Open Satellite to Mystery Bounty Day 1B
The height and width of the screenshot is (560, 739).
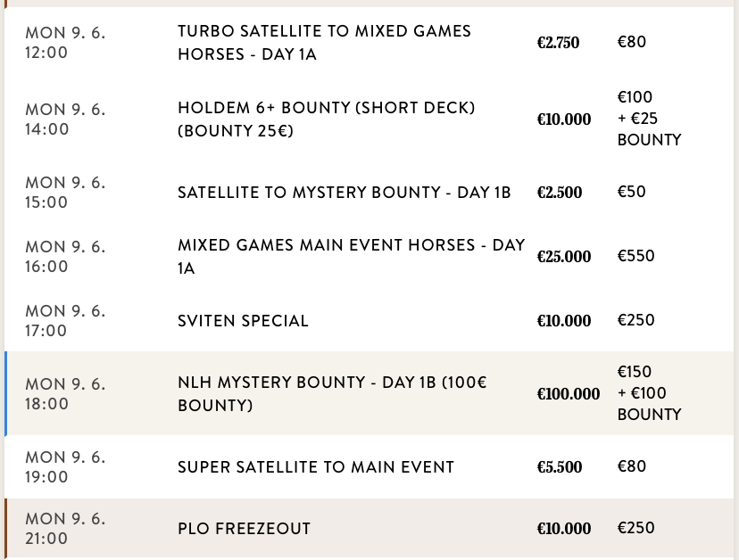pyautogui.click(x=344, y=192)
